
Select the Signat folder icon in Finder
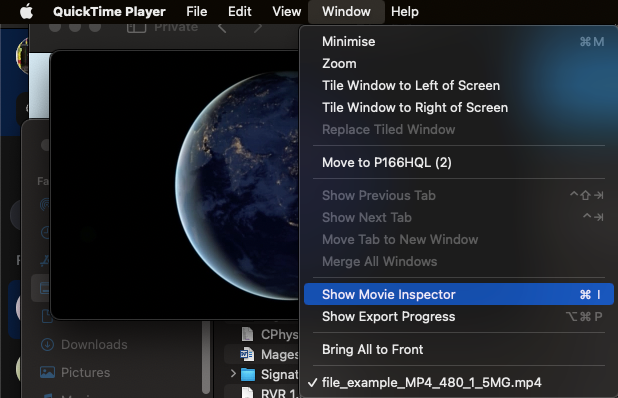click(x=248, y=374)
